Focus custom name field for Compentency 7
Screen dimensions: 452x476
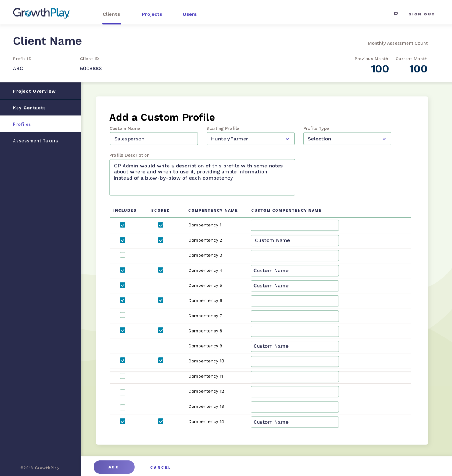tap(295, 316)
